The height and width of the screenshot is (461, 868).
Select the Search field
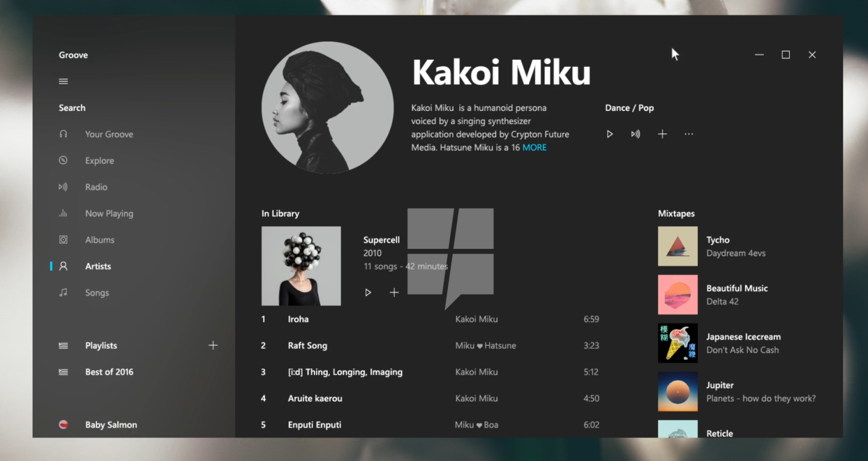72,107
